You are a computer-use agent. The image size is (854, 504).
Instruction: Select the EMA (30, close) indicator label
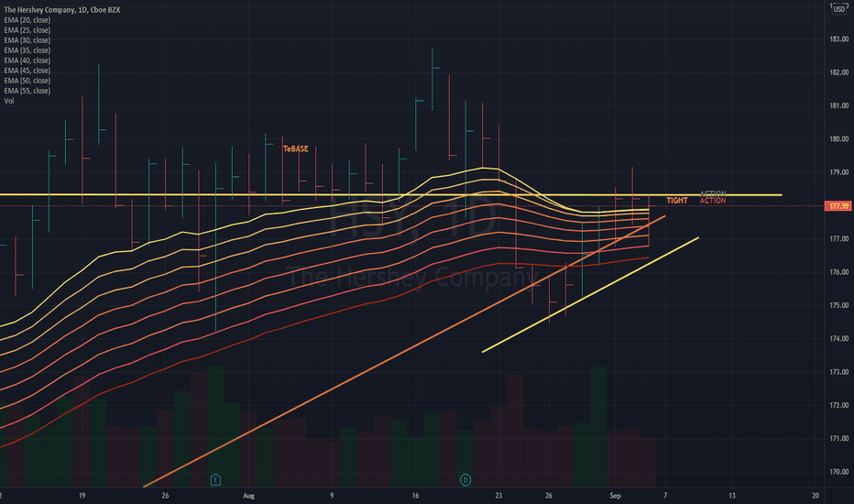(x=27, y=40)
